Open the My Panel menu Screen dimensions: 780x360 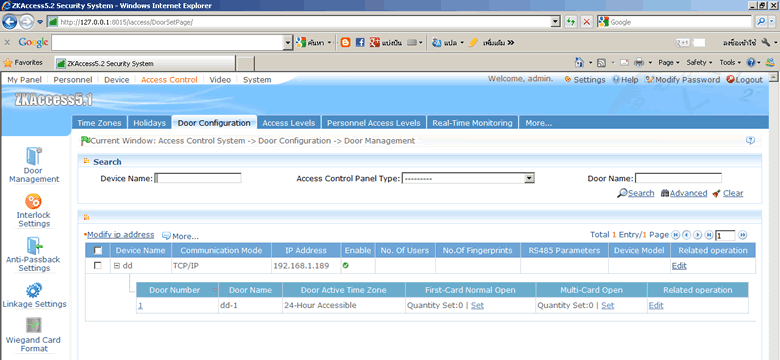coord(24,80)
